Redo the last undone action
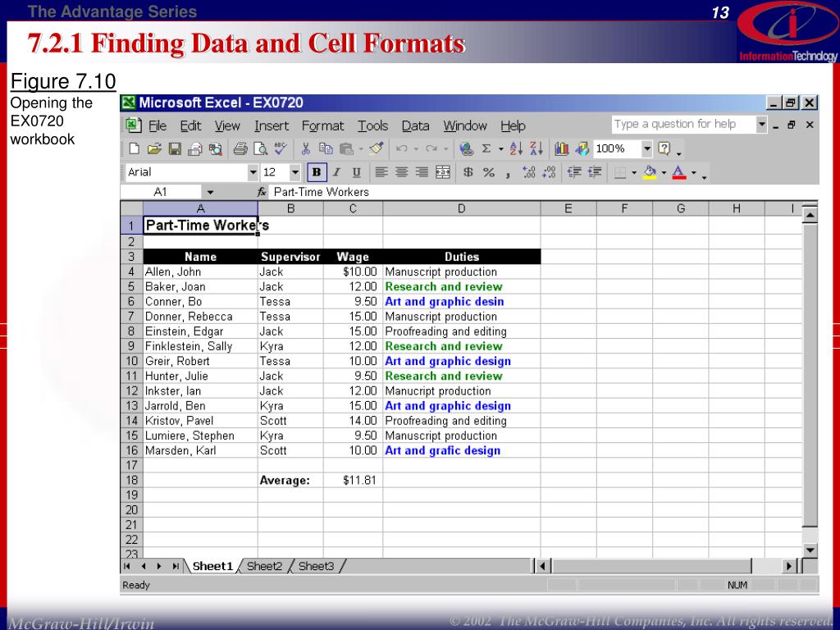 (x=431, y=149)
